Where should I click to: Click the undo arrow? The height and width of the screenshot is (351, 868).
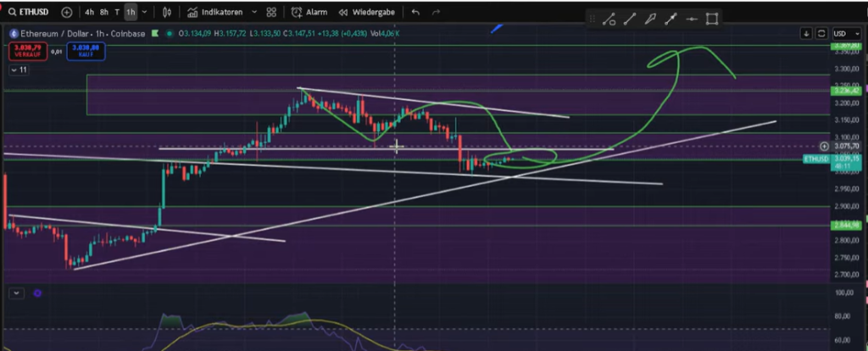pos(415,13)
